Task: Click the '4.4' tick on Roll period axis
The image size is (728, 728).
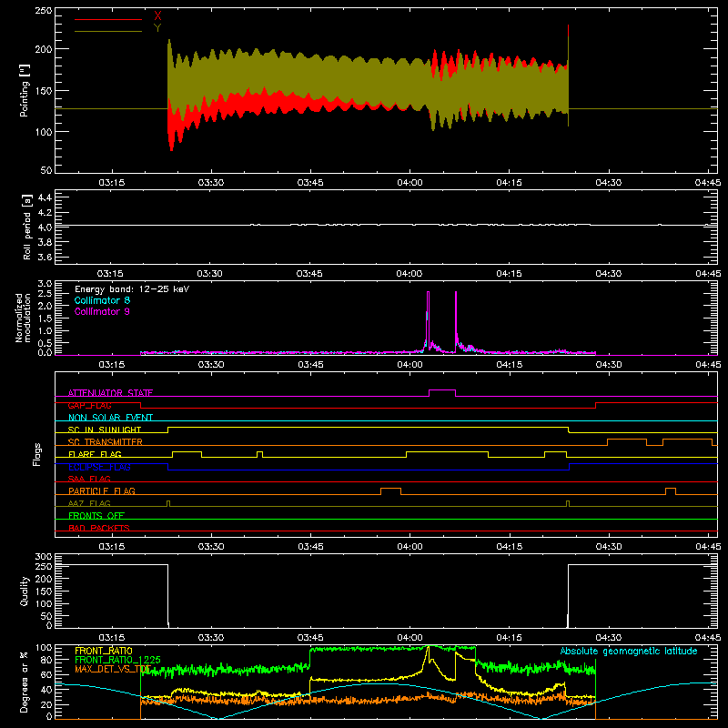Action: click(45, 197)
